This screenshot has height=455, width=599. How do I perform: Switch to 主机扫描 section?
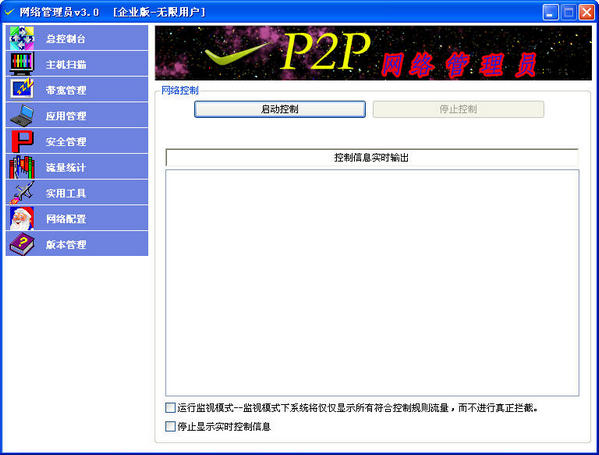77,64
